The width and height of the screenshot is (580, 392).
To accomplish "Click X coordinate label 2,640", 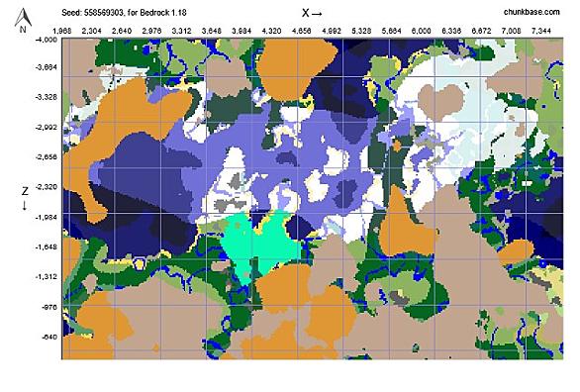I will 122,31.
